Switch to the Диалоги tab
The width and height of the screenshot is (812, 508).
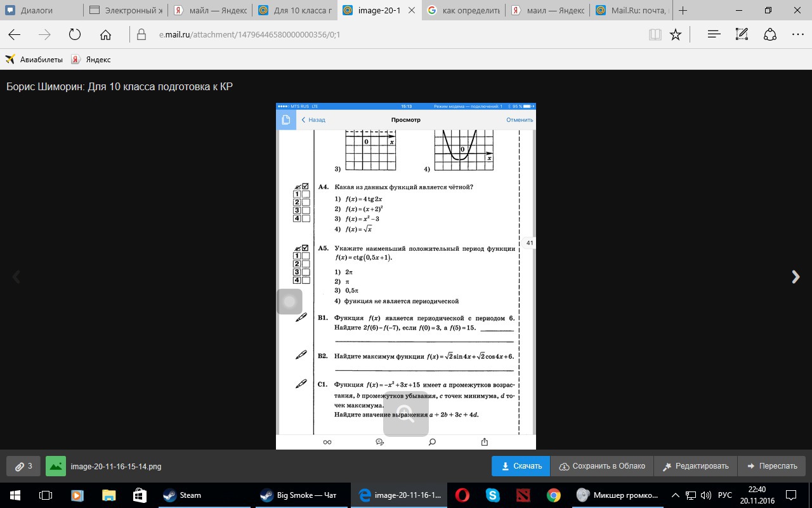37,11
